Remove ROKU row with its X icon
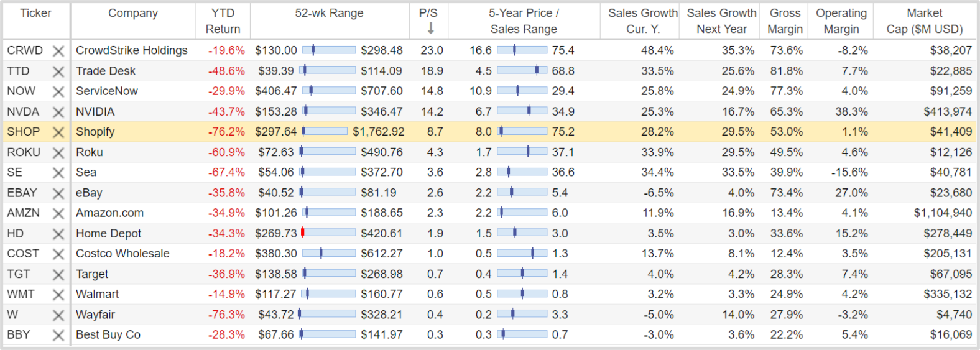The height and width of the screenshot is (350, 980). click(x=58, y=153)
